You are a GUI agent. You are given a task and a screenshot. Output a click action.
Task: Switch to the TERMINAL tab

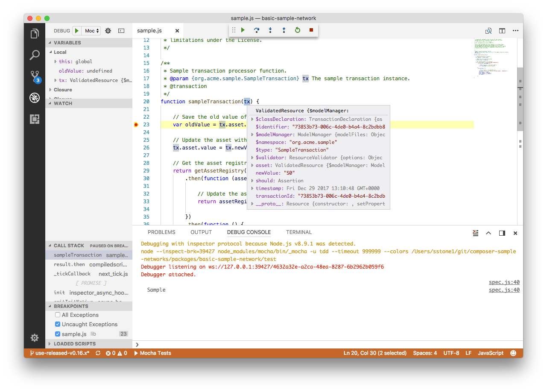click(298, 232)
